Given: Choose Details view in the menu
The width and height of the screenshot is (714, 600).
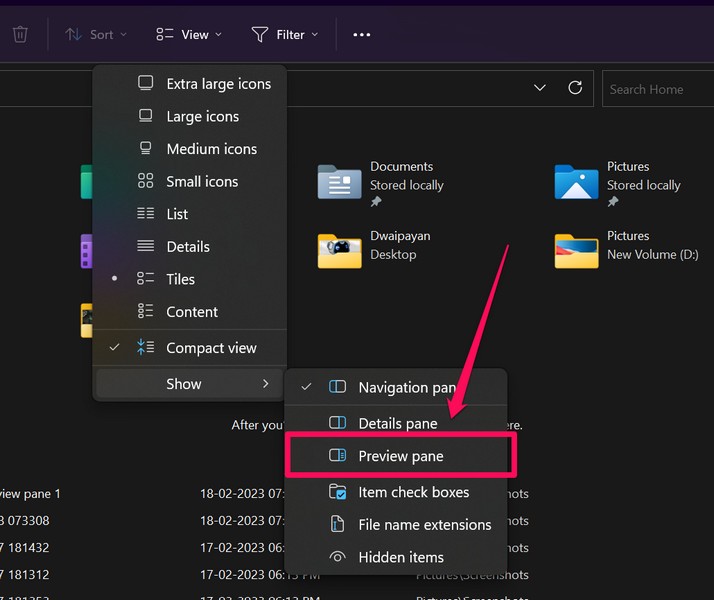Looking at the screenshot, I should point(188,246).
